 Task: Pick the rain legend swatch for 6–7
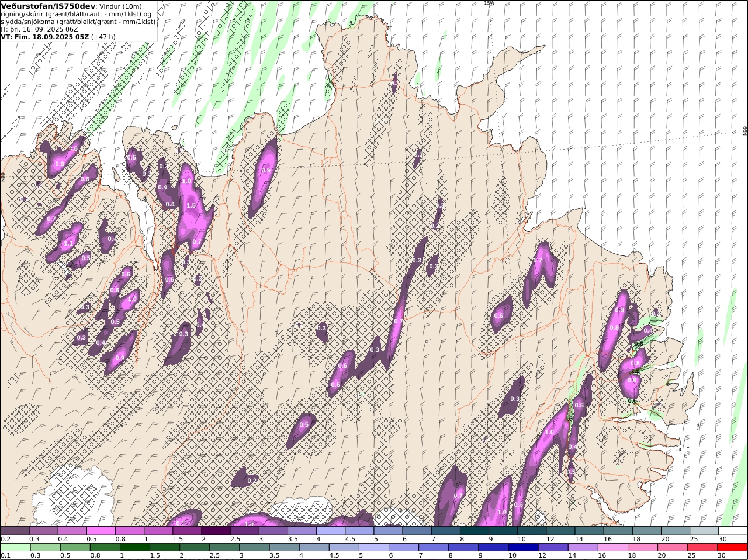404,547
